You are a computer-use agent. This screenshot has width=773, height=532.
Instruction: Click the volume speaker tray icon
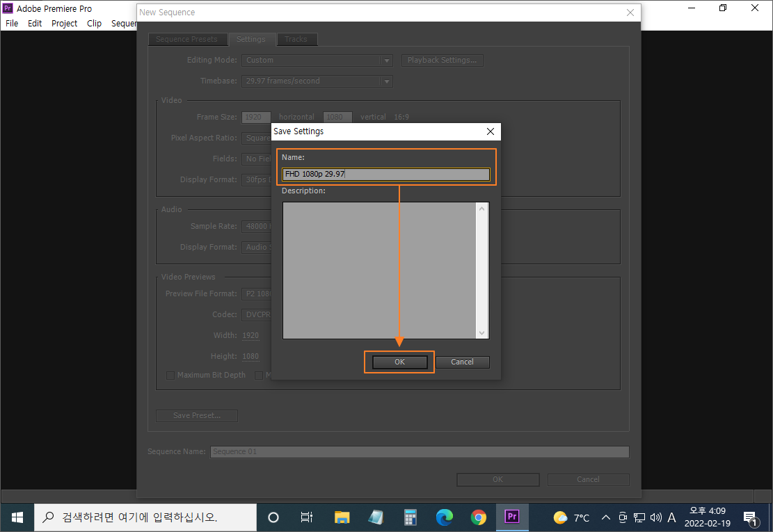(655, 517)
